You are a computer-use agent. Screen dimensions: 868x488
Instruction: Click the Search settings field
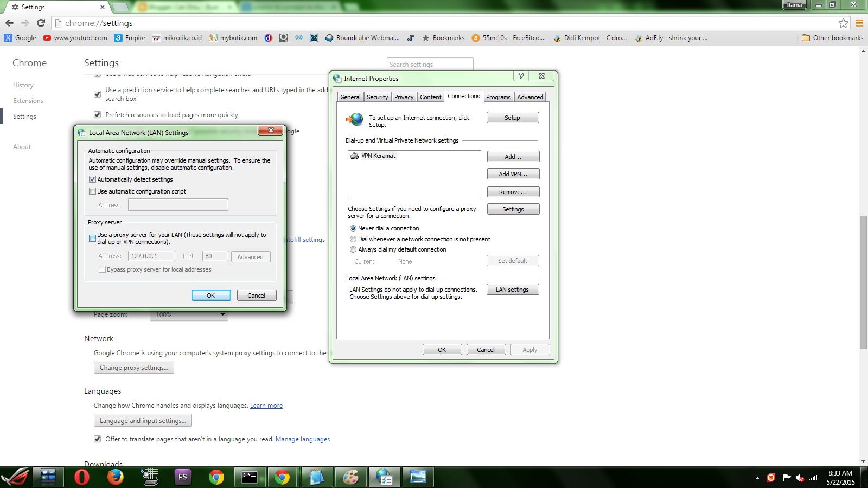tap(430, 64)
